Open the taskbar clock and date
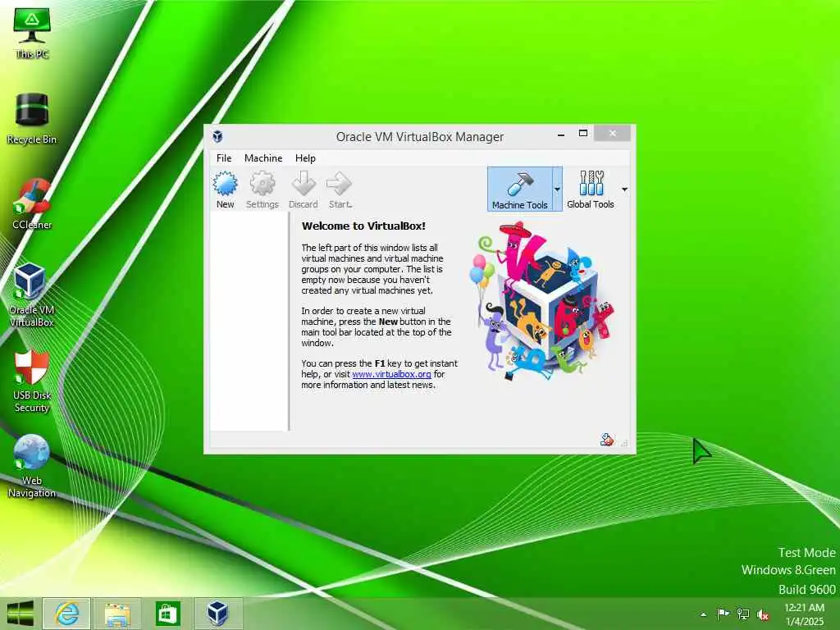 coord(804,614)
